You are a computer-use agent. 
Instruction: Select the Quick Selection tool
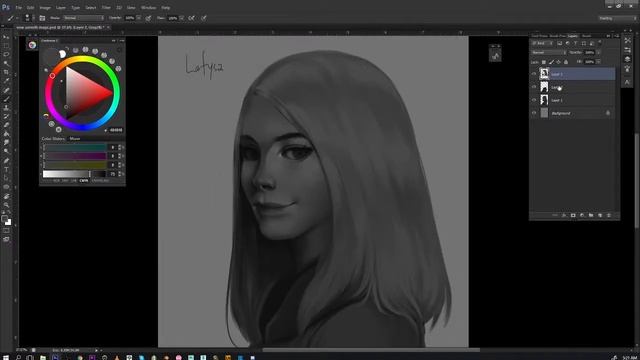[6, 63]
